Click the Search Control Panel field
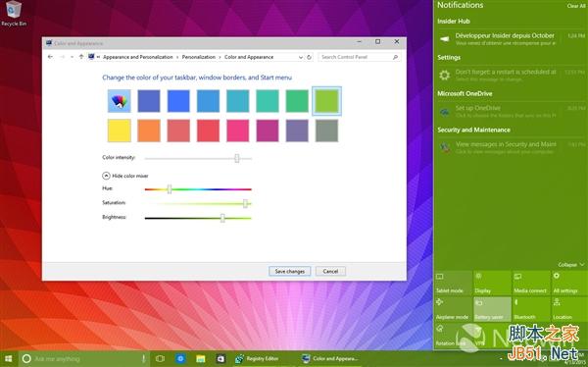Screen dimensions: 588x367 tap(359, 57)
